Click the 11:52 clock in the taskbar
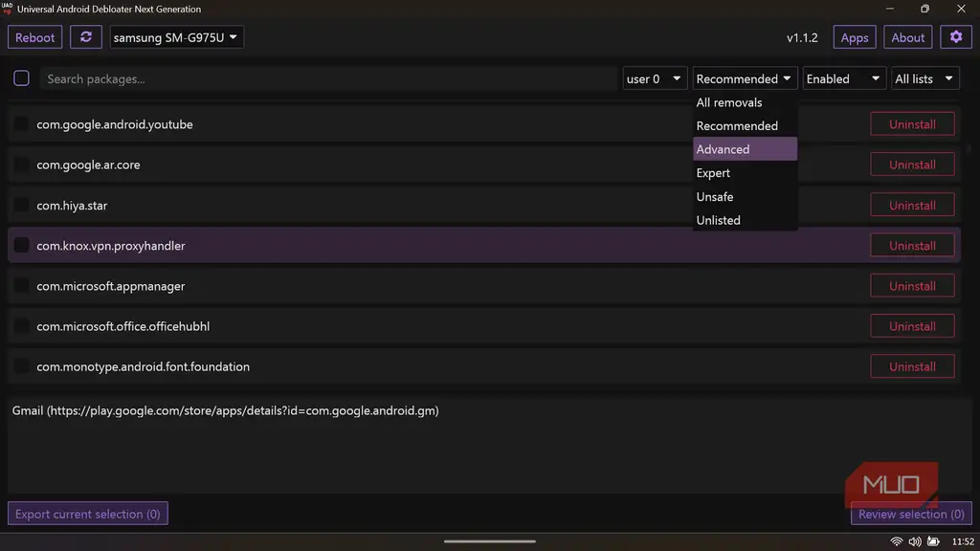 tap(963, 541)
